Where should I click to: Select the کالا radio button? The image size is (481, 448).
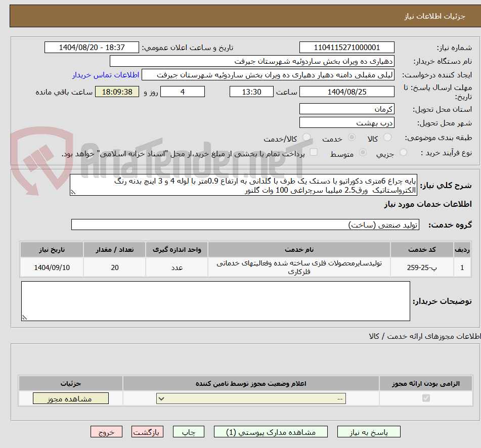pos(387,138)
